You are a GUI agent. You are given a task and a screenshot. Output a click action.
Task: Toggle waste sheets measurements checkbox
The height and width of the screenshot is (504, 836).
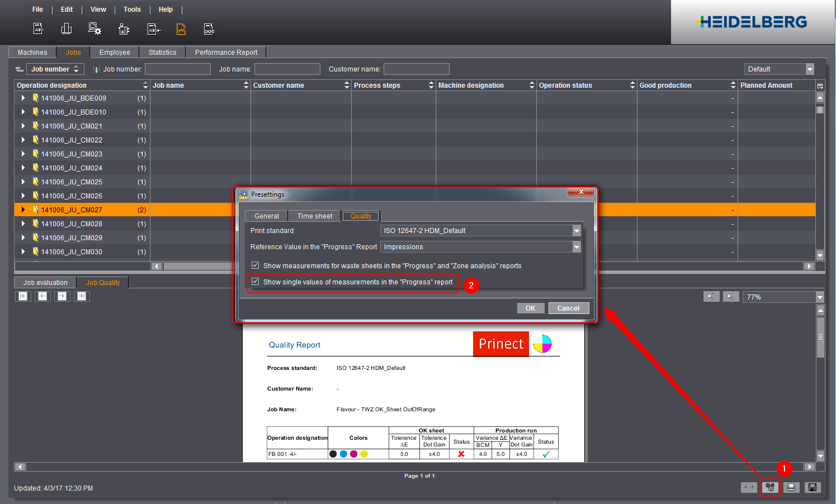256,265
